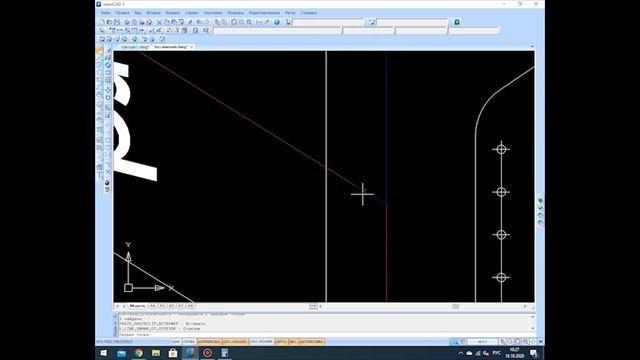
Task: Click the command line scroll-down arrow
Action: (x=532, y=329)
